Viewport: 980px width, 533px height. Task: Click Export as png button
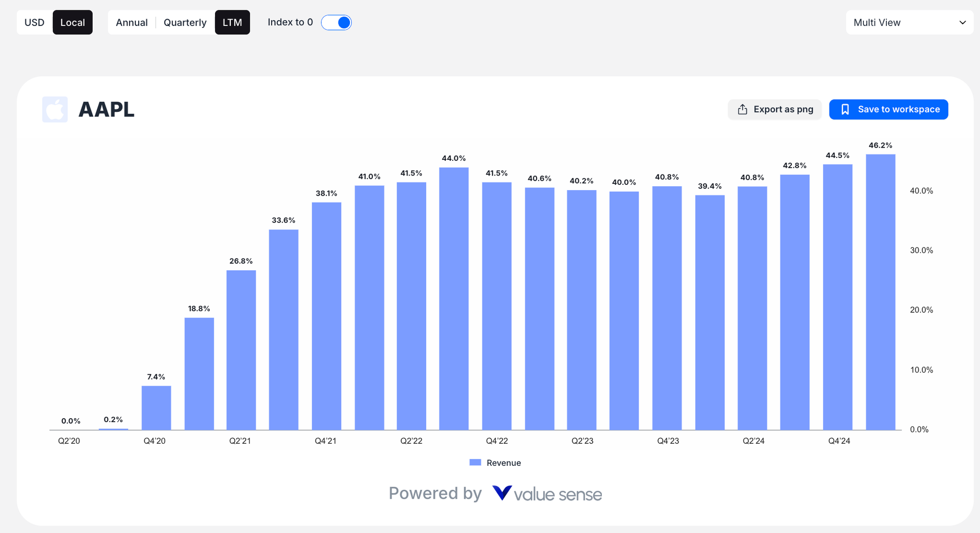[774, 109]
